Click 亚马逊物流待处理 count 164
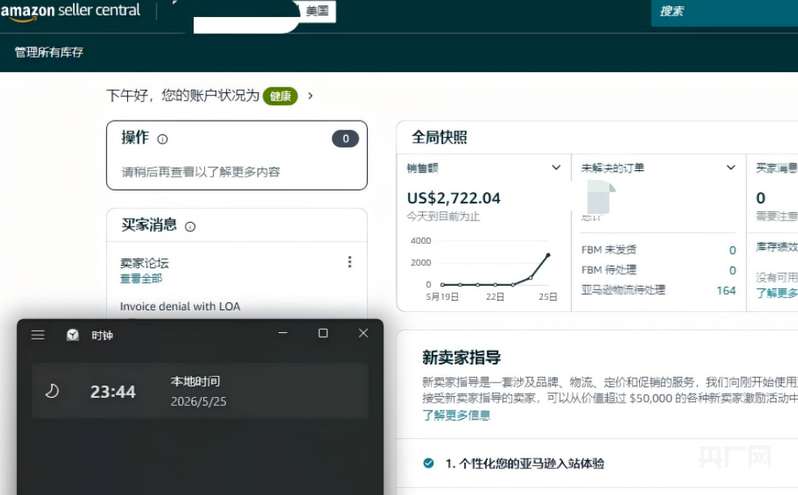This screenshot has width=798, height=495. pos(726,290)
